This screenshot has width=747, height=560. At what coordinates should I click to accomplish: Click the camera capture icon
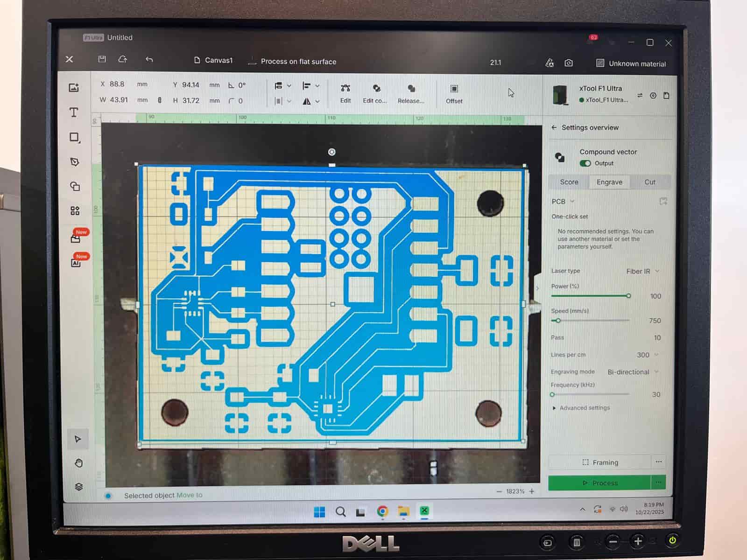pos(568,63)
